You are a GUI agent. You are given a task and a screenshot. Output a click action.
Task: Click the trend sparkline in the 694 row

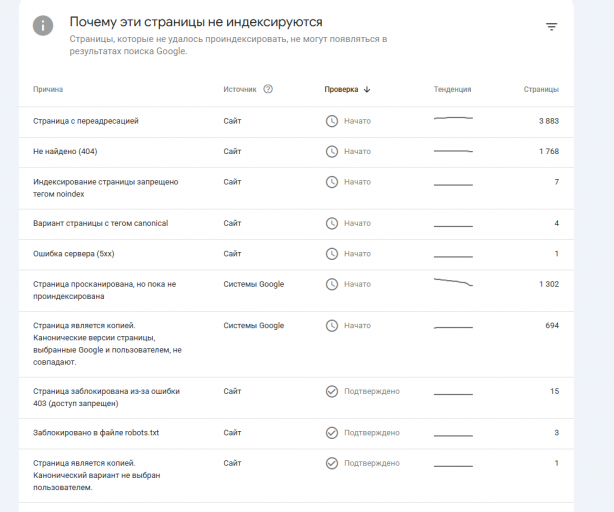(453, 327)
